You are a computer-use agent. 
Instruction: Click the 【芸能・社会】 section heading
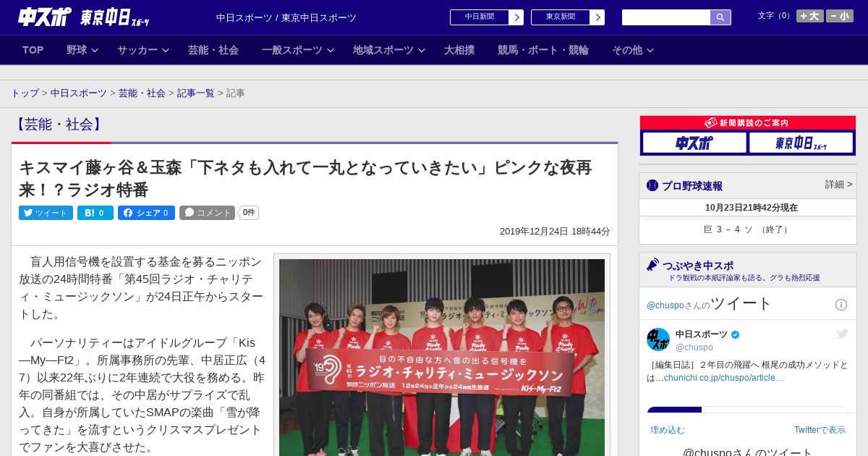(x=58, y=124)
